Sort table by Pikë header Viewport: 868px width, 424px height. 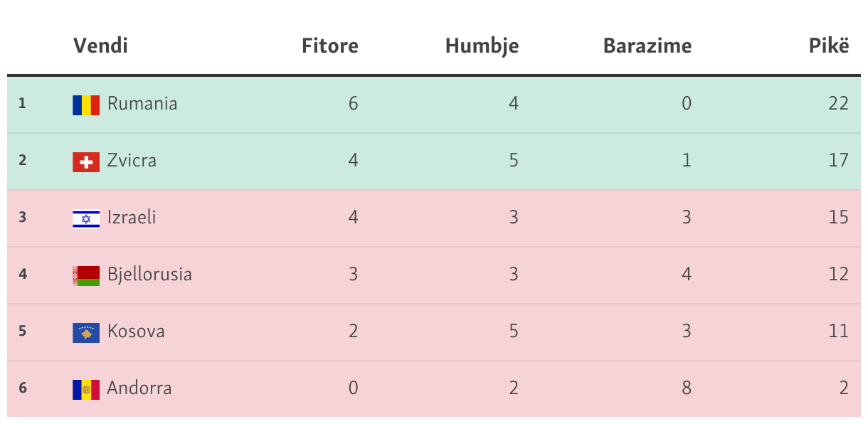click(828, 46)
